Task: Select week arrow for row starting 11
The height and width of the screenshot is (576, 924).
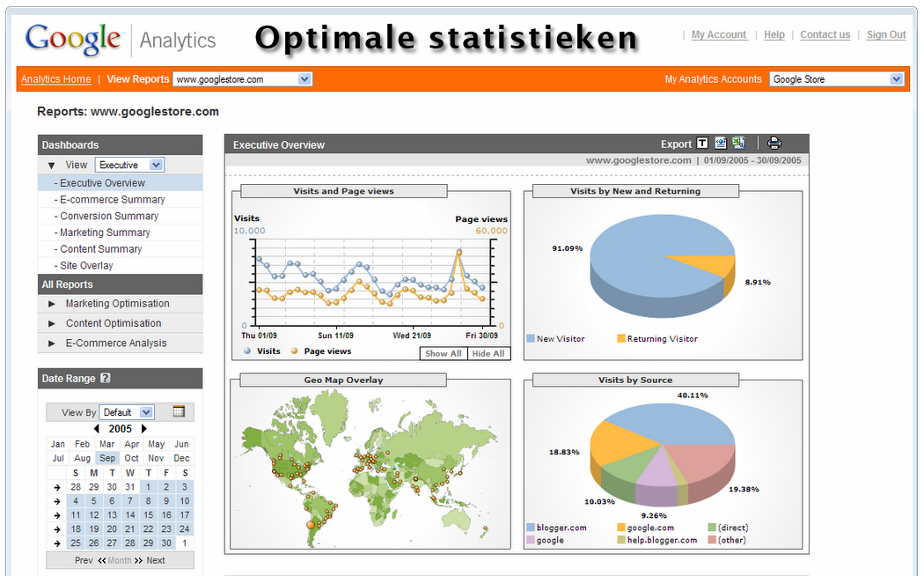Action: pyautogui.click(x=56, y=515)
